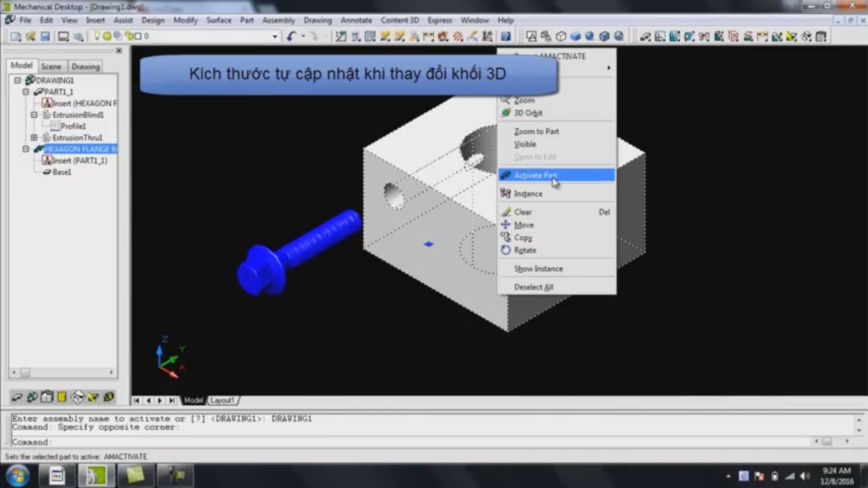The height and width of the screenshot is (488, 868).
Task: Select Base1 in the browser tree
Action: click(x=62, y=172)
